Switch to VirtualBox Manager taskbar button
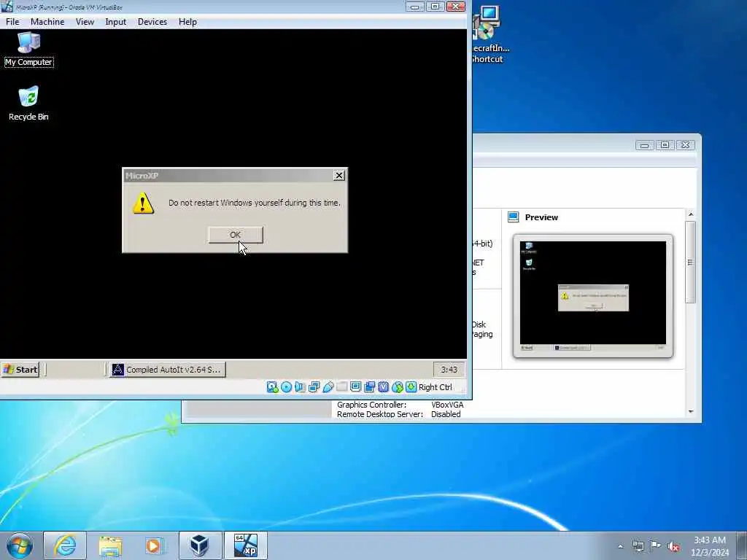Image resolution: width=747 pixels, height=560 pixels. 200,545
